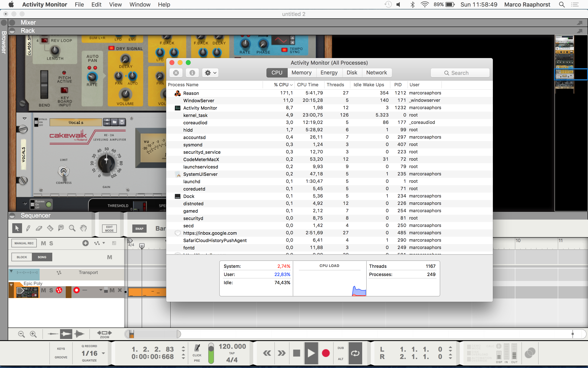Switch to the Memory tab
Viewport: 588px width, 368px height.
[302, 73]
